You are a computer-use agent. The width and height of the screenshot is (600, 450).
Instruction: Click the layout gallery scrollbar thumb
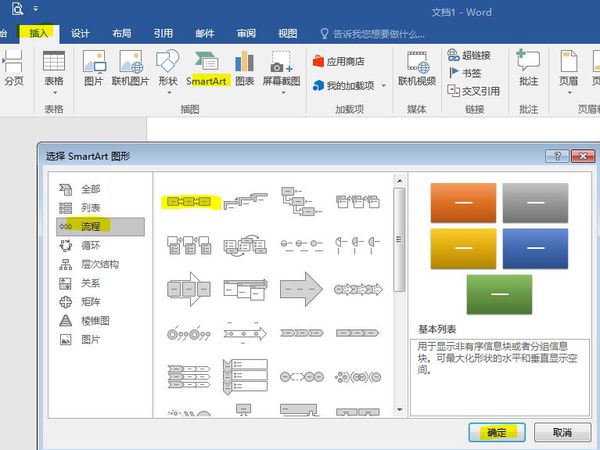399,240
